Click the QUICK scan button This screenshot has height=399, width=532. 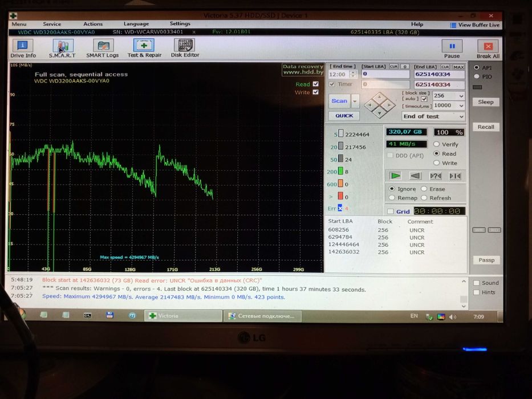[344, 116]
